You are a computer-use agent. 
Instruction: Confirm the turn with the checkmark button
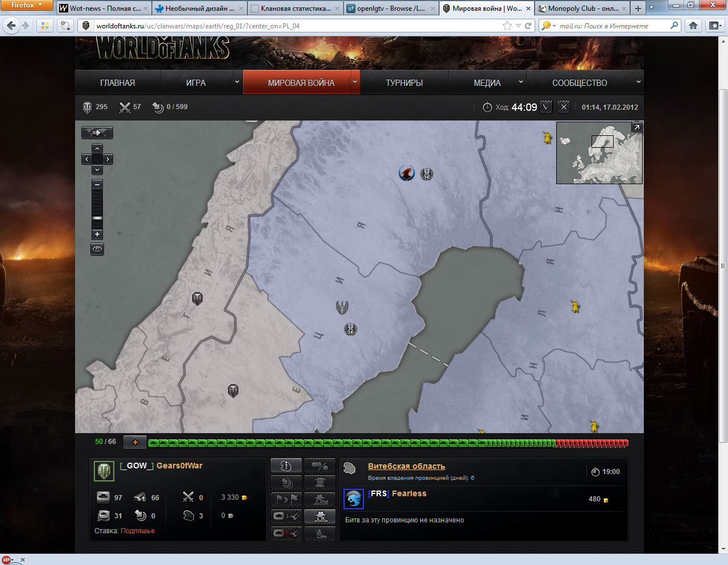coord(546,107)
